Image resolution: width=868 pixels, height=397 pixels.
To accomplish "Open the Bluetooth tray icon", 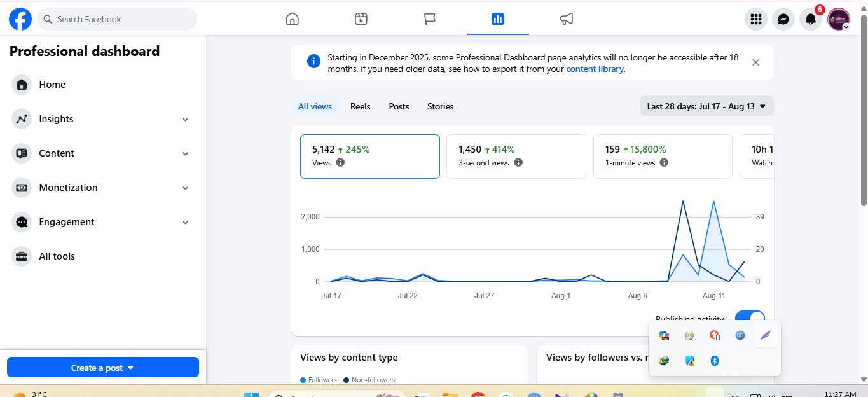I will 714,361.
